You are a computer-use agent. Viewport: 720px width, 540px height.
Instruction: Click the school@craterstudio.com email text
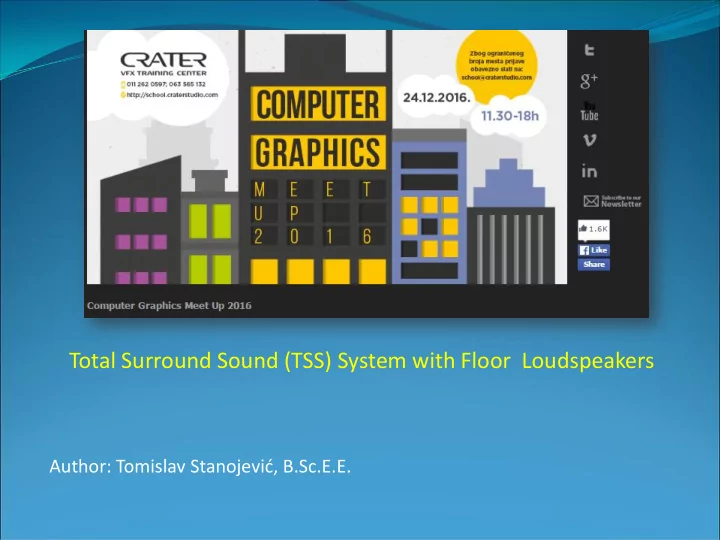[x=496, y=78]
